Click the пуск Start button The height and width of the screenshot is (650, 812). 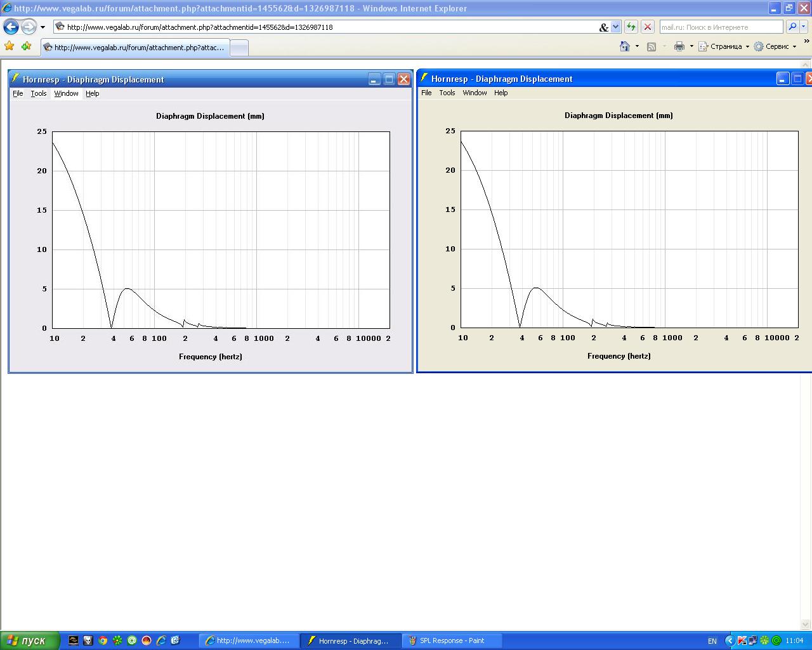coord(30,640)
